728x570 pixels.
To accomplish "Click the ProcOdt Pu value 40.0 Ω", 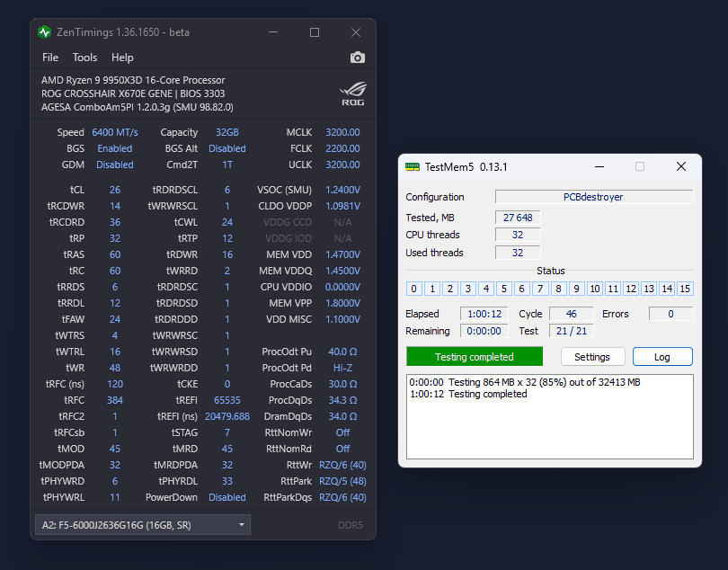I will [342, 352].
